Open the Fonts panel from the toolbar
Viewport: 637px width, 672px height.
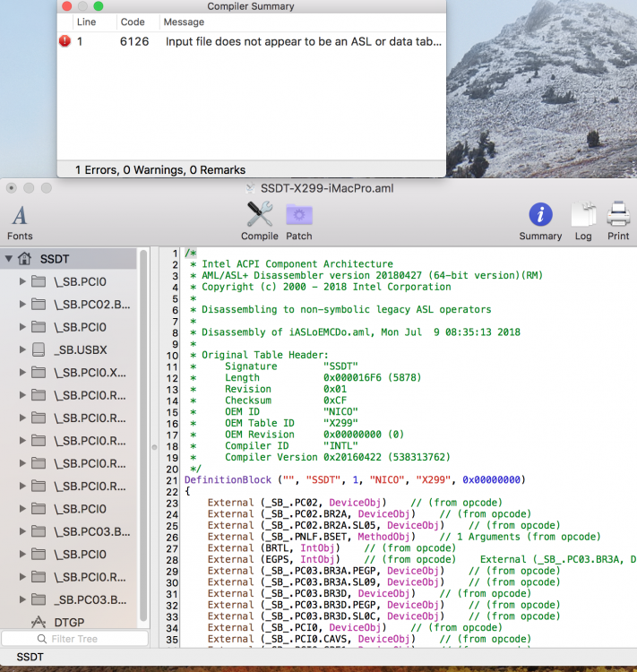coord(20,222)
